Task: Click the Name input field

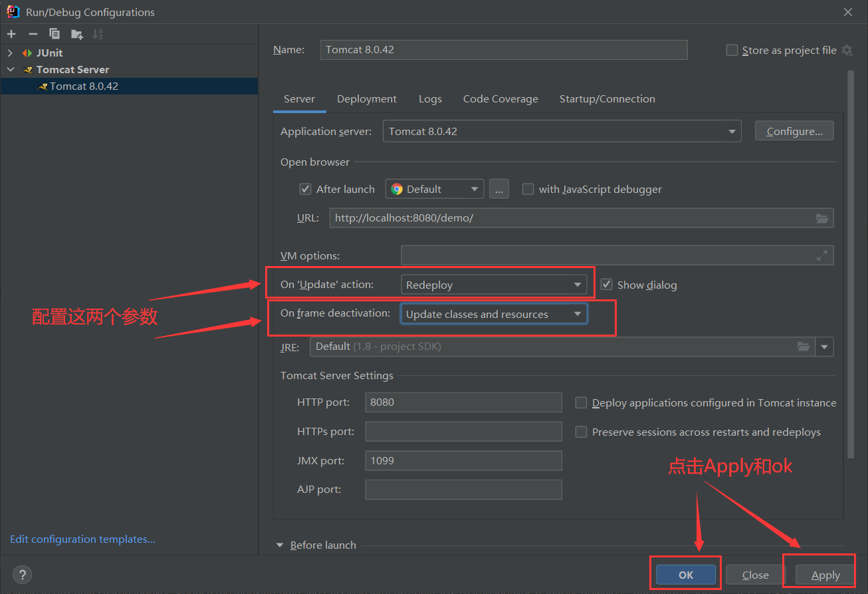Action: click(x=504, y=50)
